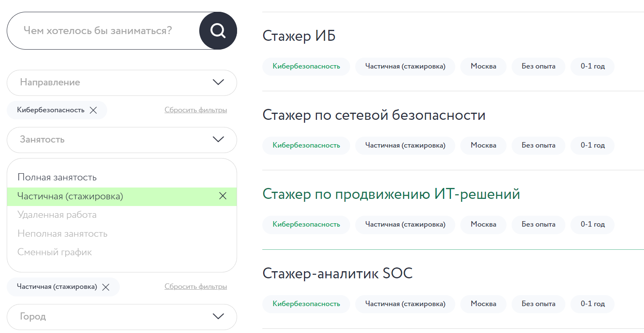Viewport: 644px width, 333px height.
Task: Click the magnifying glass search button
Action: pyautogui.click(x=218, y=31)
